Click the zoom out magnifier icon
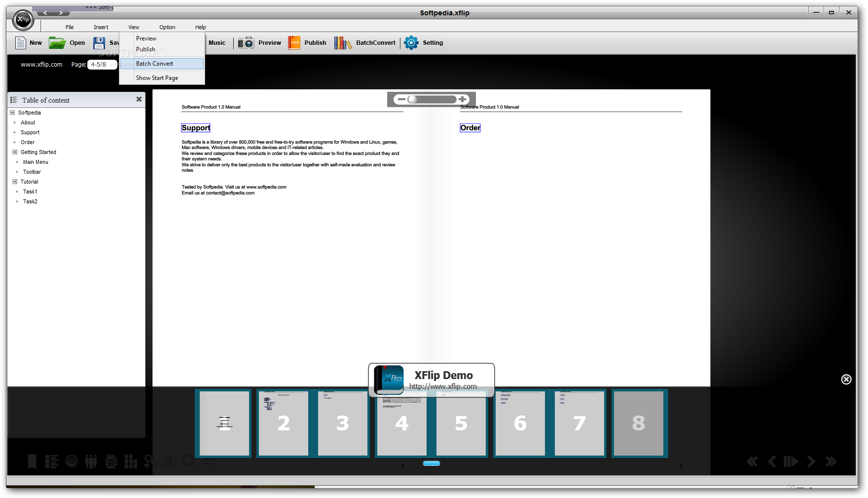Viewport: 868px width, 498px height. point(170,461)
